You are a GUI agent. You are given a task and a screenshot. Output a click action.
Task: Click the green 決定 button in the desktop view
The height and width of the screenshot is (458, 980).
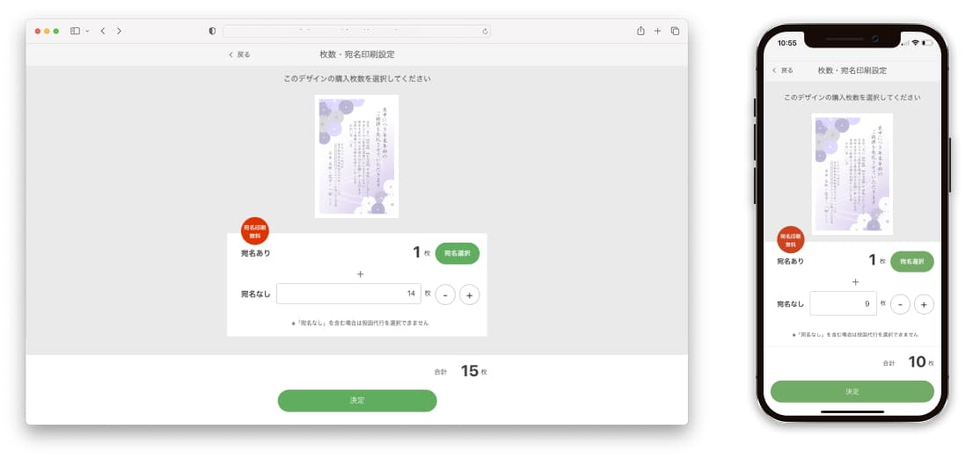coord(357,401)
